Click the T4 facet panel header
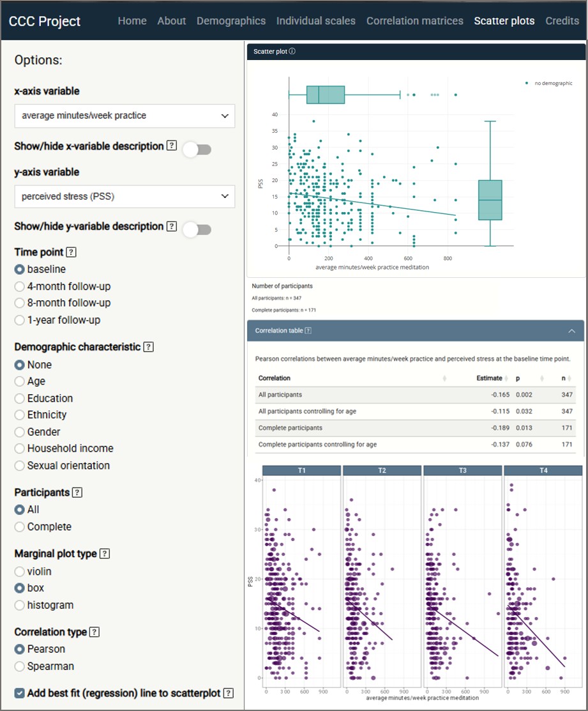Viewport: 588px width, 711px height. coord(543,470)
